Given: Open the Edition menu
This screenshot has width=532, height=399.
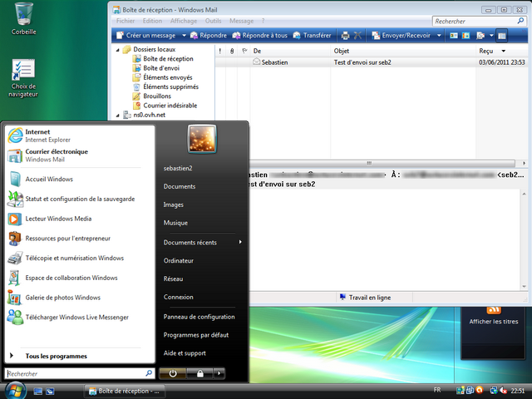Looking at the screenshot, I should 152,21.
